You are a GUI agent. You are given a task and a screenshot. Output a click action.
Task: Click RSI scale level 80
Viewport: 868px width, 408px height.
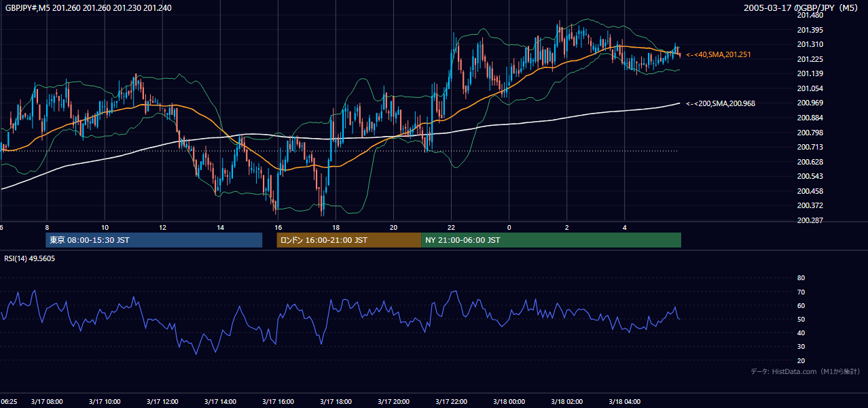pyautogui.click(x=801, y=278)
